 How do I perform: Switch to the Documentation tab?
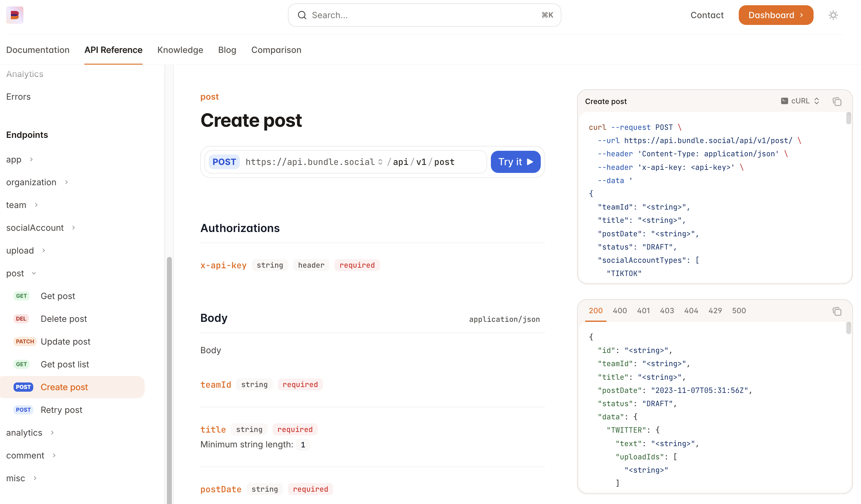coord(38,50)
